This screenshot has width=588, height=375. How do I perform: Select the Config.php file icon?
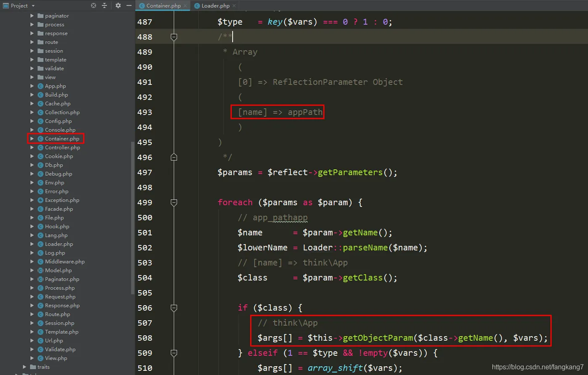[41, 121]
